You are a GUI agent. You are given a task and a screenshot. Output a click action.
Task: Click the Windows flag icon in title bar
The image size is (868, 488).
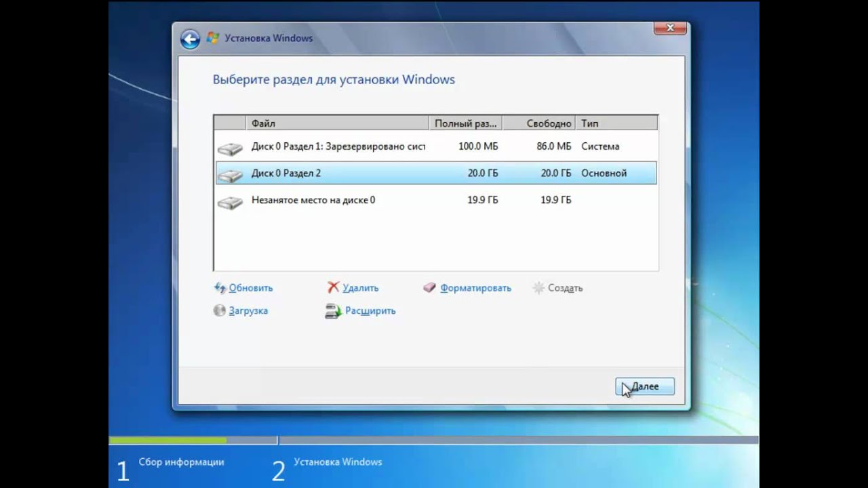(x=213, y=38)
